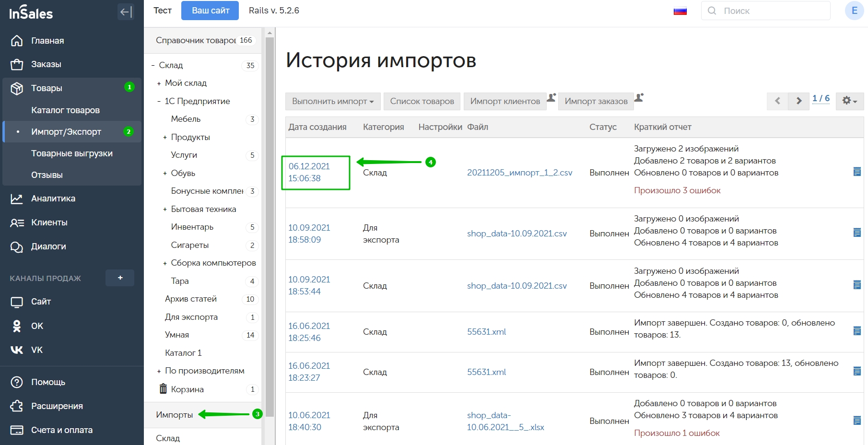Expand the Обувь category

tap(165, 174)
